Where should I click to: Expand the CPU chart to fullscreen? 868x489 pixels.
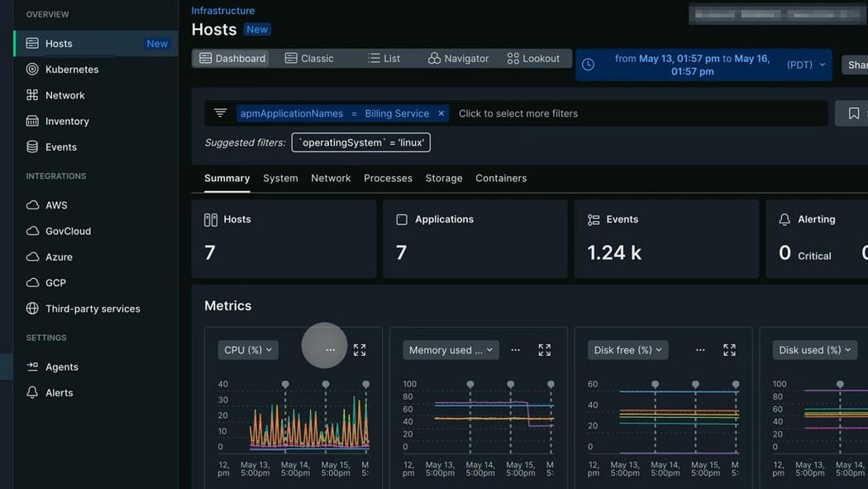coord(360,350)
